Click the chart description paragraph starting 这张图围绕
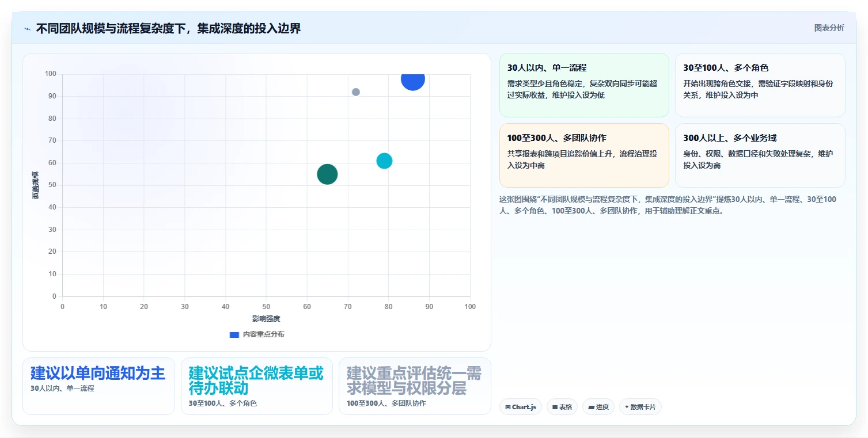868x438 pixels. [x=668, y=205]
